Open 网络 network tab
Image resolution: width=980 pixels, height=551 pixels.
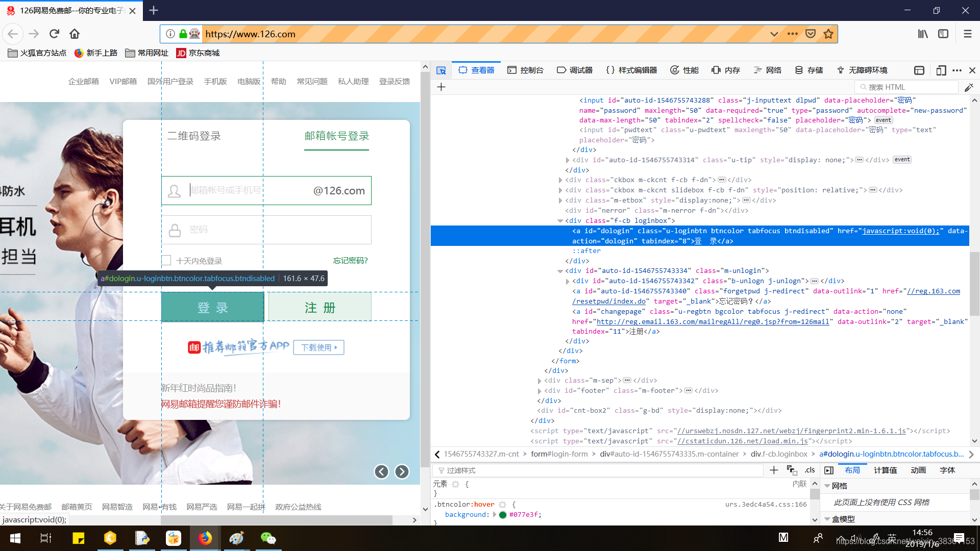768,70
